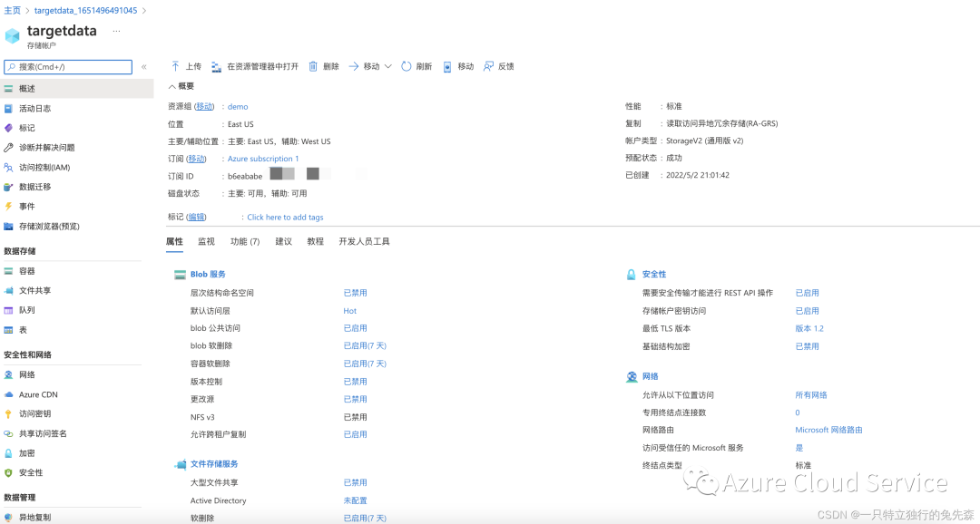Click the 移动 link next to 资源组
Screen dimensions: 980x524
tap(204, 107)
